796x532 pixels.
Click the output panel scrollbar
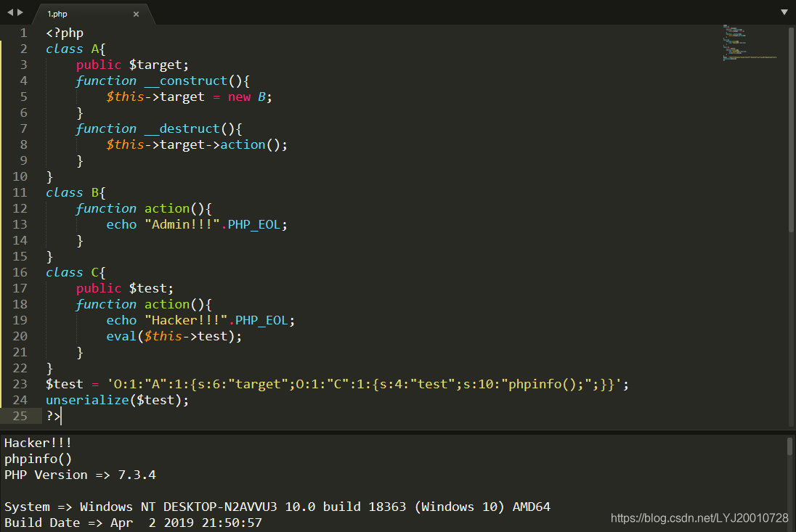pyautogui.click(x=789, y=447)
